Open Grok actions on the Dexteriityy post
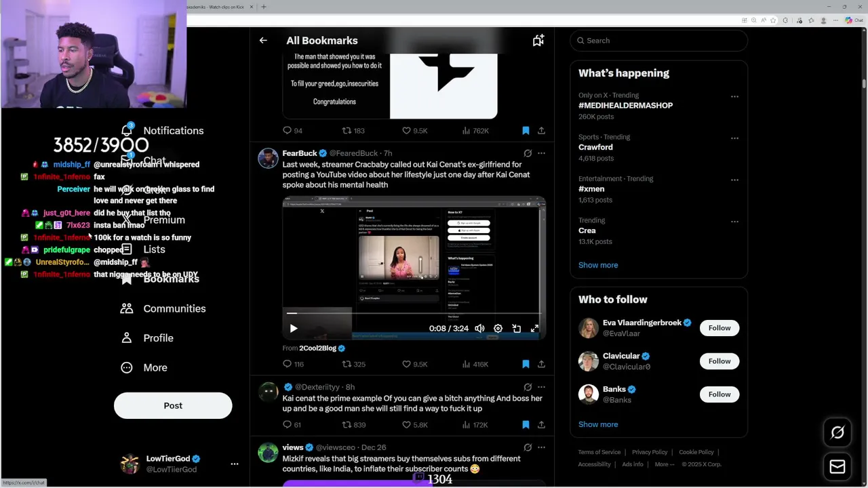 coord(528,387)
